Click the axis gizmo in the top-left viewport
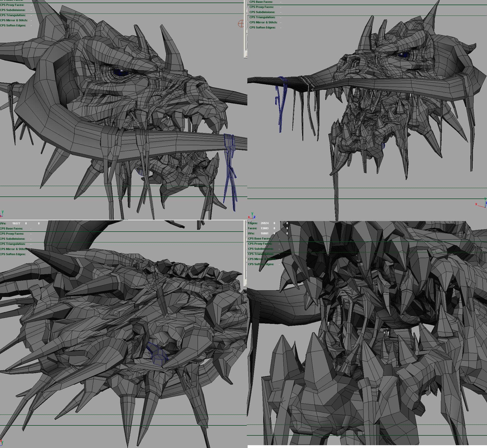Viewport: 487px width, 448px height. [2, 213]
